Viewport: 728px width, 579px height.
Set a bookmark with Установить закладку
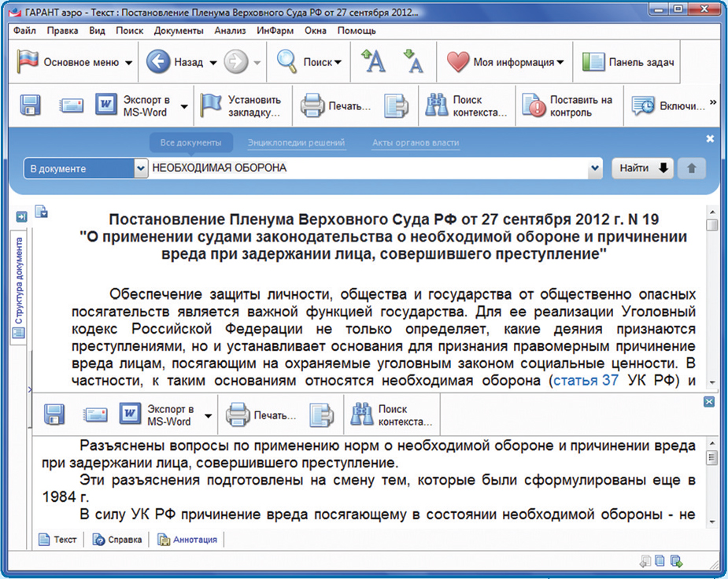pos(211,105)
